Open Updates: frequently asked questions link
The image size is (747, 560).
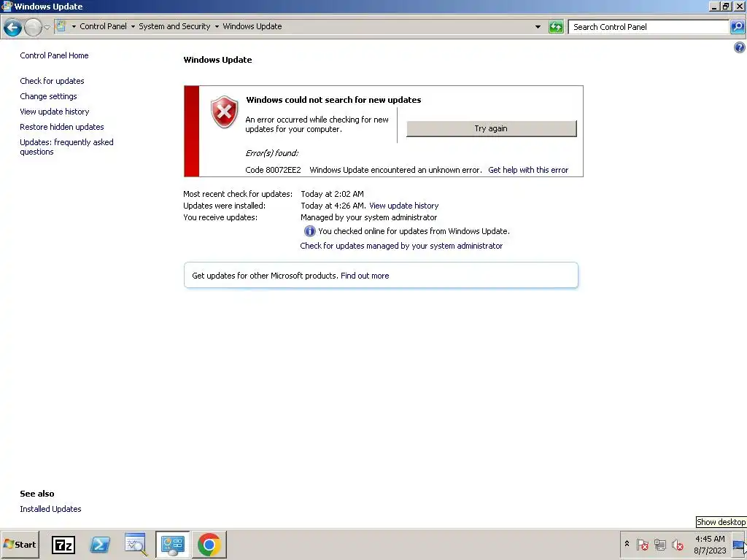pyautogui.click(x=66, y=147)
